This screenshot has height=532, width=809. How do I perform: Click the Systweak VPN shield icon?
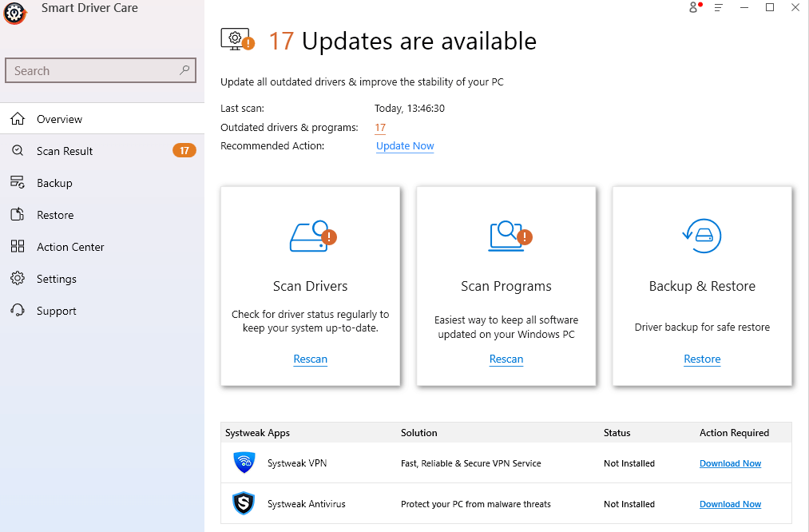click(x=244, y=463)
